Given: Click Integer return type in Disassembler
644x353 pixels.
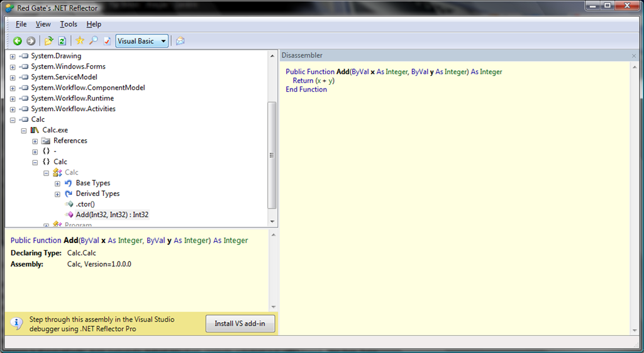Looking at the screenshot, I should pos(491,72).
